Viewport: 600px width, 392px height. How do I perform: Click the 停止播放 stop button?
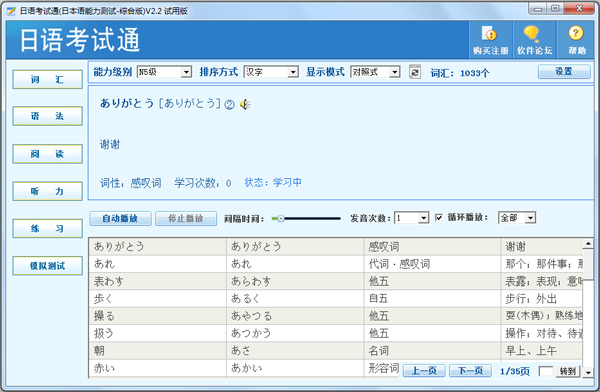tap(186, 219)
